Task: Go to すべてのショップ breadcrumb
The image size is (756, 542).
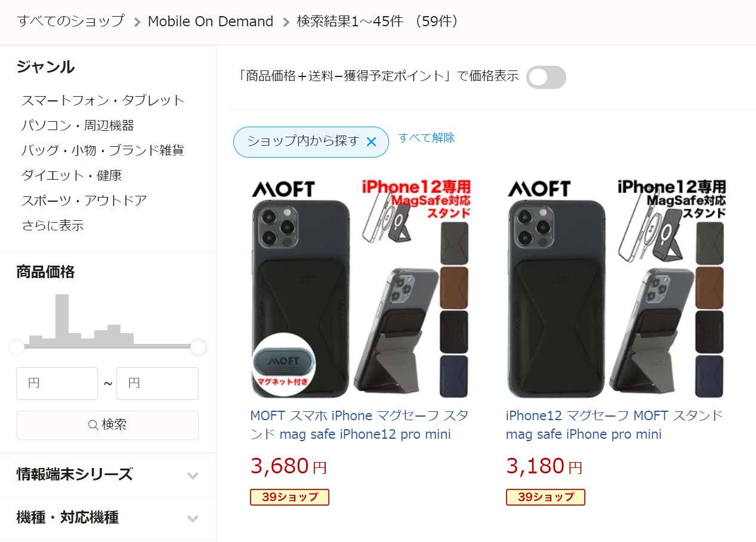Action: point(71,21)
